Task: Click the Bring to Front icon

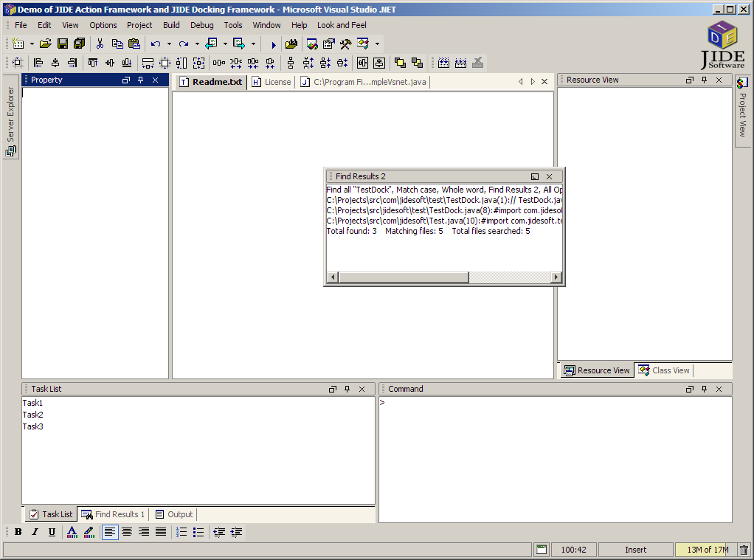Action: (x=400, y=63)
